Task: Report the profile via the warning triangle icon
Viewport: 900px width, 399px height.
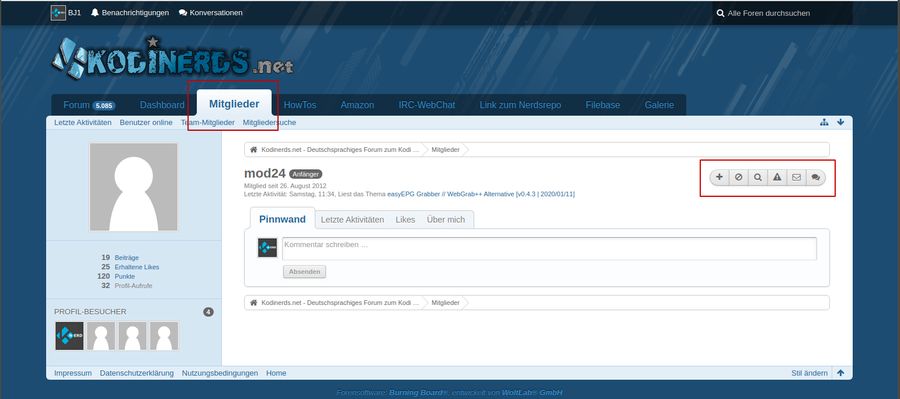Action: pyautogui.click(x=777, y=177)
